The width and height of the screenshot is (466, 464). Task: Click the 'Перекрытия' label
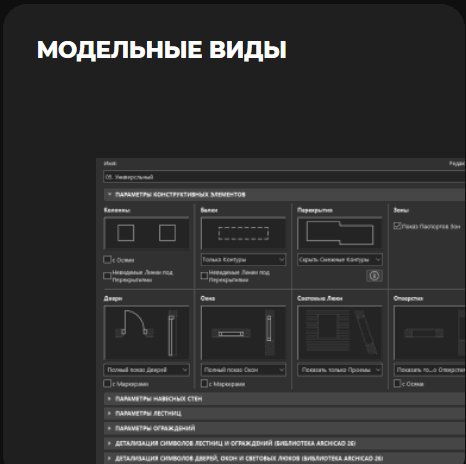click(315, 210)
